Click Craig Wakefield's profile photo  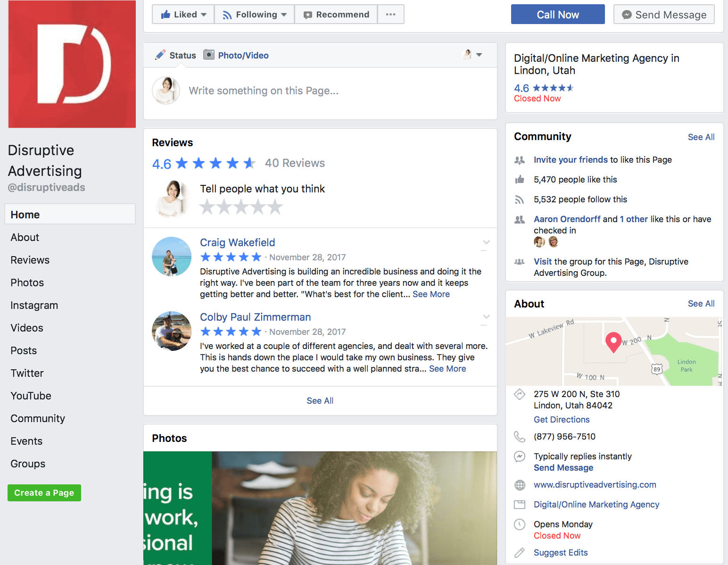[x=172, y=257]
